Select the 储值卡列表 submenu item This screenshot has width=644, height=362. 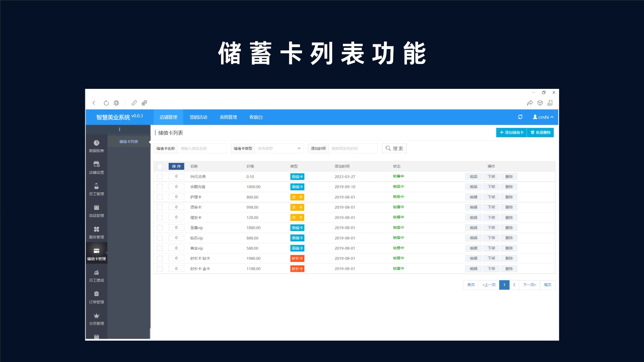[129, 142]
